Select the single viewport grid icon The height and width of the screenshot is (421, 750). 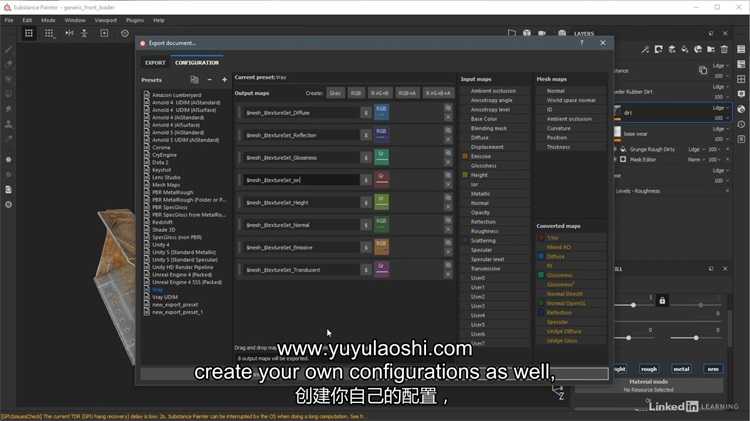tap(29, 33)
